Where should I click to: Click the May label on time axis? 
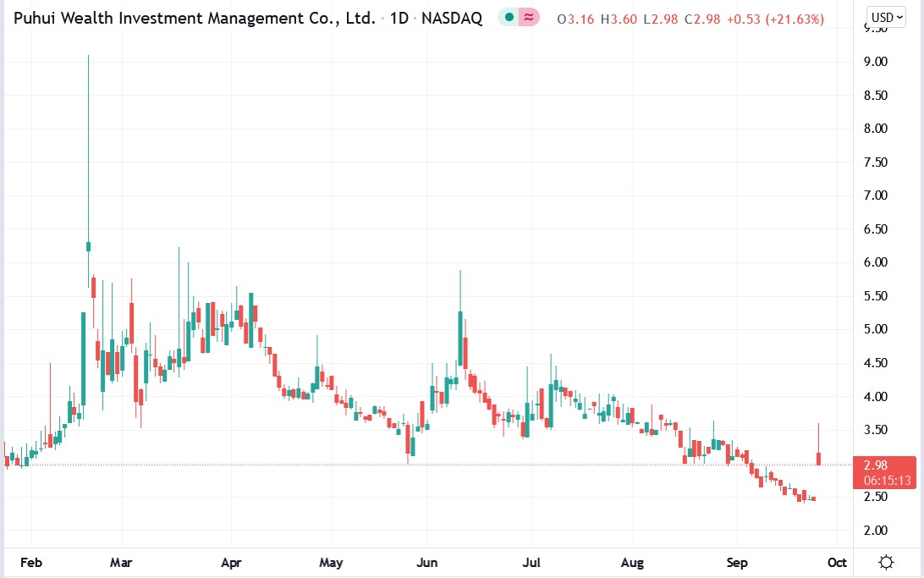tap(331, 563)
